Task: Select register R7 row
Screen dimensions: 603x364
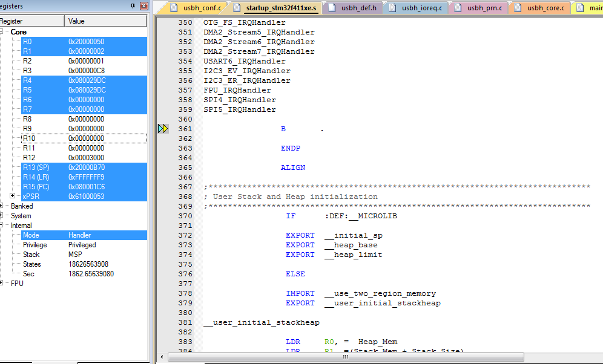Action: coord(84,109)
